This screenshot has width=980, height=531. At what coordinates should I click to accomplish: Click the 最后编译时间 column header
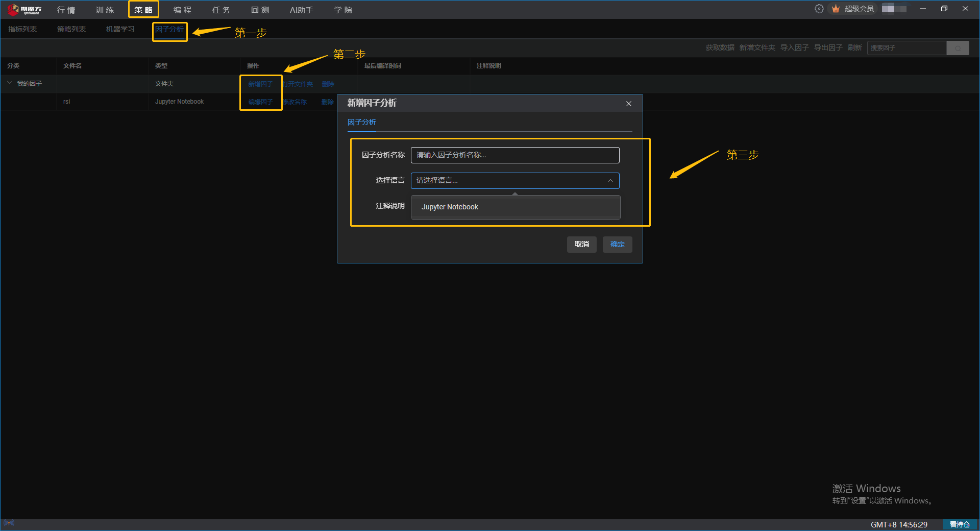383,66
